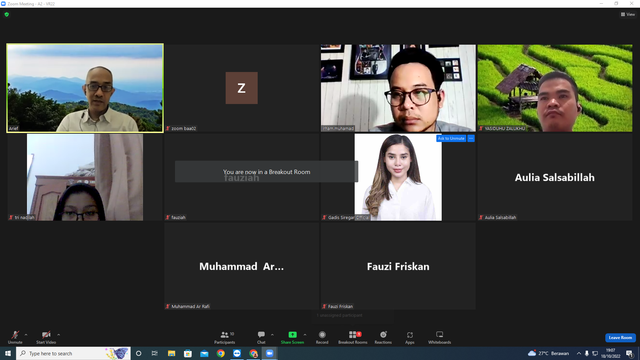Click the microphone tray icon
The height and width of the screenshot is (360, 640).
click(x=587, y=353)
